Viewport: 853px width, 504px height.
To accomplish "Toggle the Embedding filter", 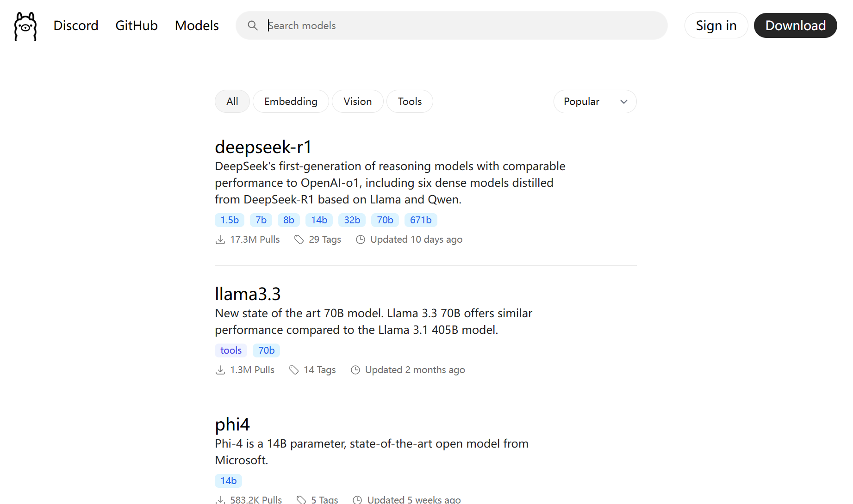I will pos(291,101).
